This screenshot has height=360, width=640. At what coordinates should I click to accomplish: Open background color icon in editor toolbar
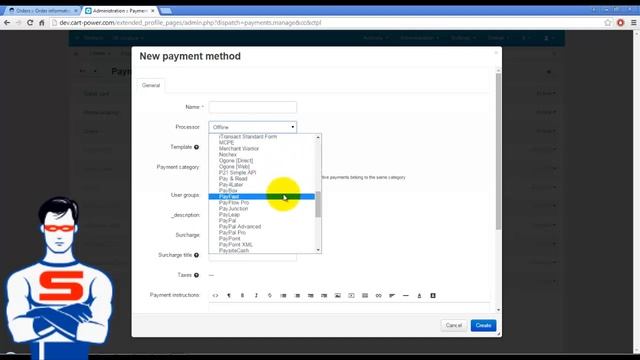point(433,296)
